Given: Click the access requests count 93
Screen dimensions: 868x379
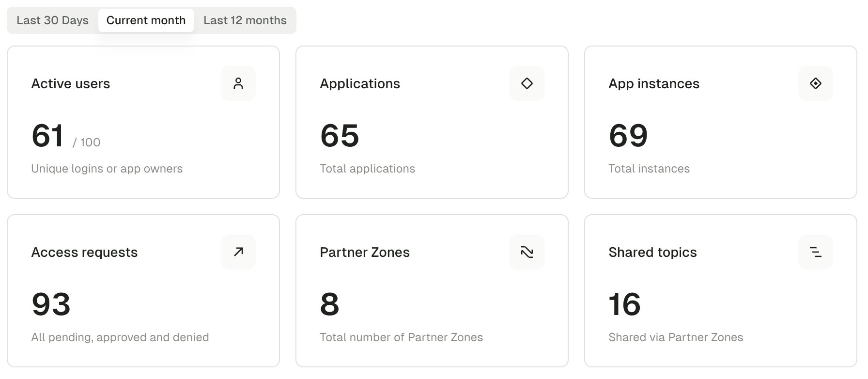Looking at the screenshot, I should point(51,304).
